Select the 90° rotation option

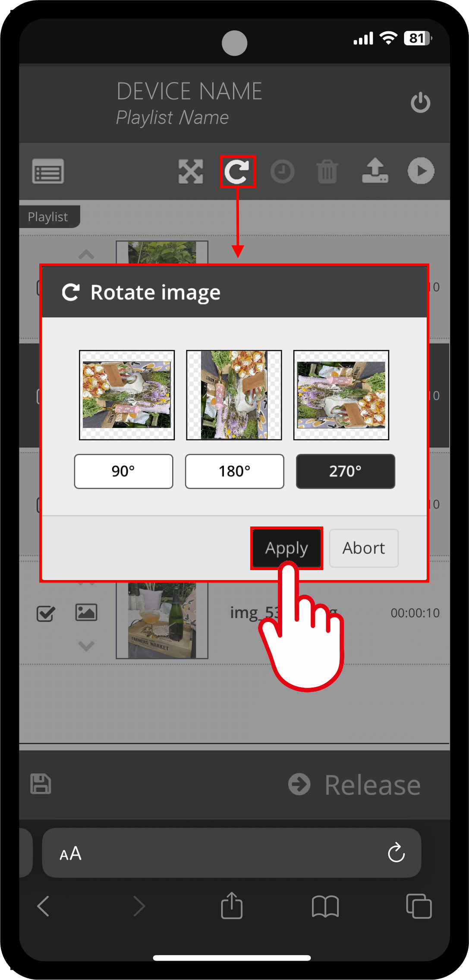[123, 471]
